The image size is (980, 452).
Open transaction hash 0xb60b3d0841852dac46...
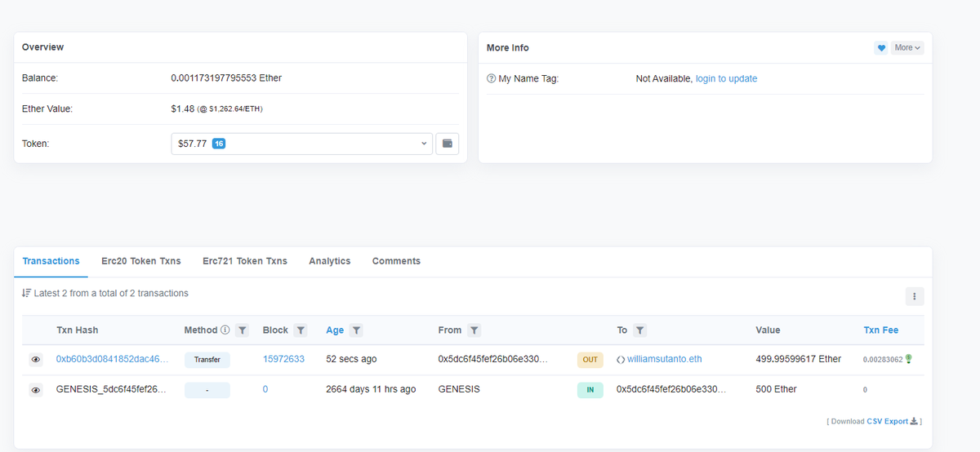[x=113, y=359]
